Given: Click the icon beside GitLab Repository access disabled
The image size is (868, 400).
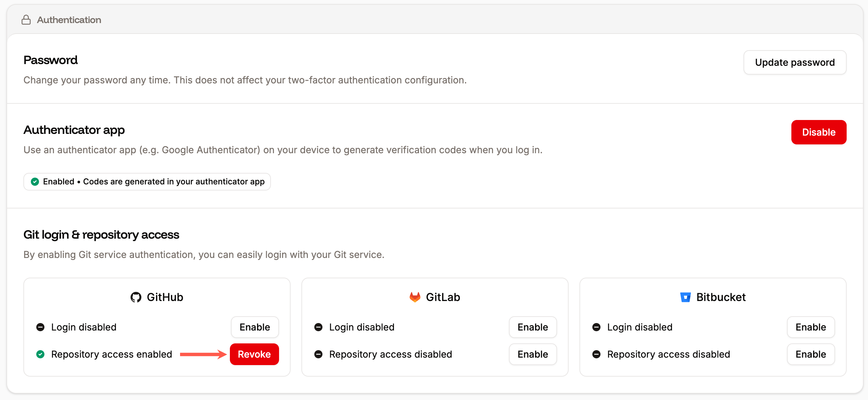Looking at the screenshot, I should coord(318,354).
